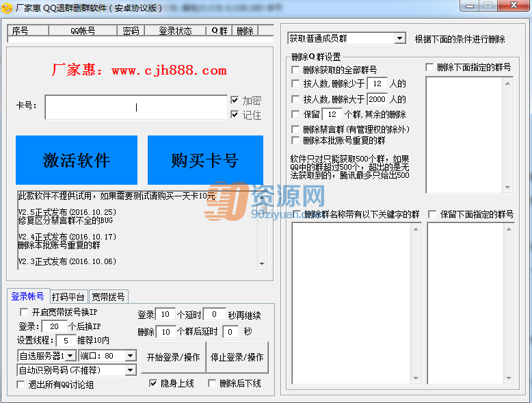Enable 删除禁言群 checkbox

pos(295,129)
